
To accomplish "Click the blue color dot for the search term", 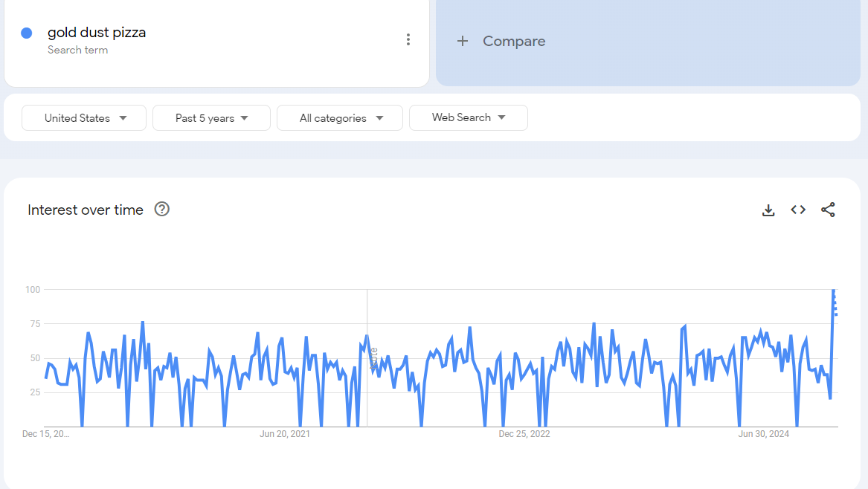I will coord(27,33).
